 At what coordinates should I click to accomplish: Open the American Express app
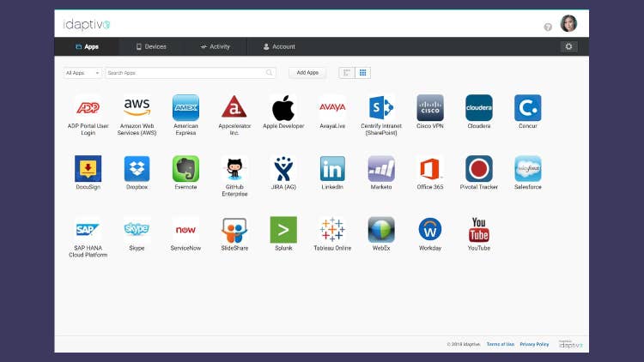[x=185, y=108]
